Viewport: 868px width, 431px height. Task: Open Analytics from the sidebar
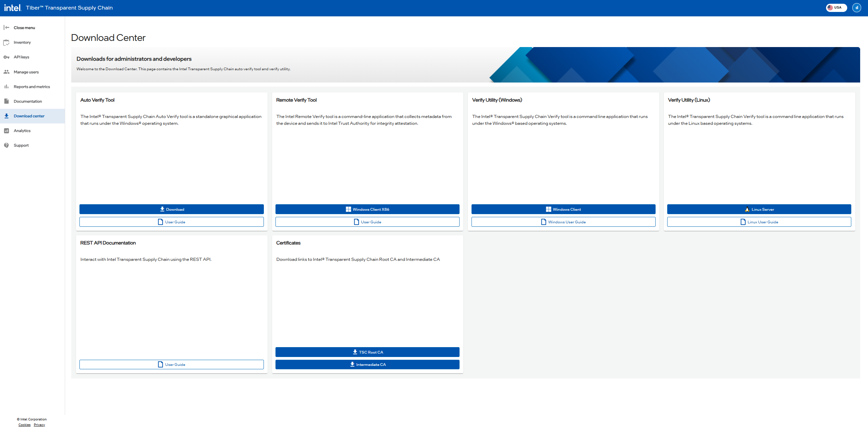tap(32, 131)
